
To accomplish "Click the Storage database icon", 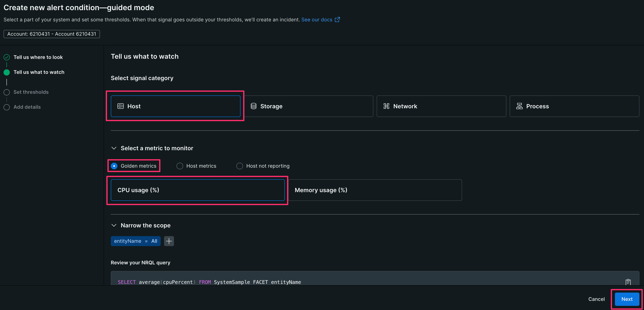I will [253, 106].
